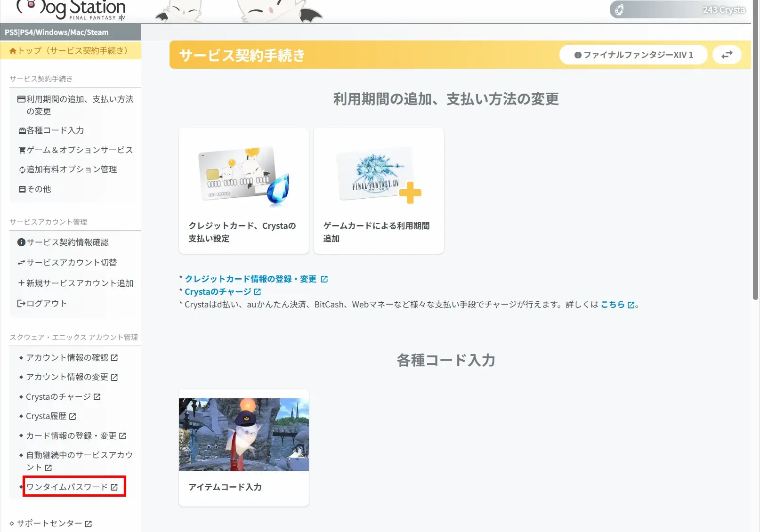Click the サービス契約手続き page title

point(242,56)
